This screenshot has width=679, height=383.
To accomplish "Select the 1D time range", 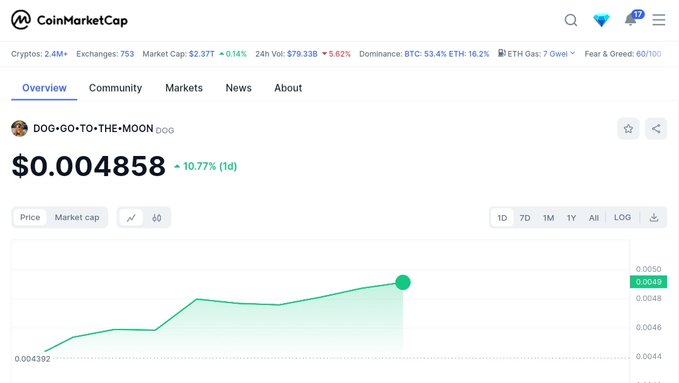I will (x=502, y=217).
